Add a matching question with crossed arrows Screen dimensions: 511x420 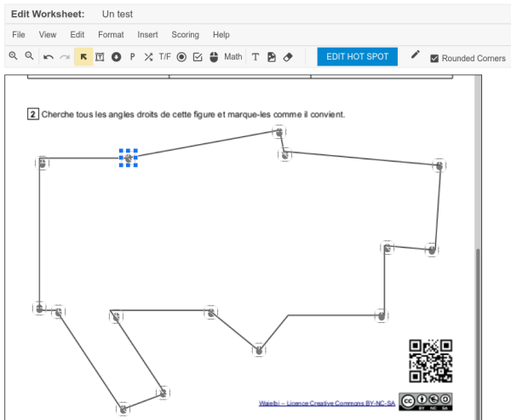[x=148, y=57]
